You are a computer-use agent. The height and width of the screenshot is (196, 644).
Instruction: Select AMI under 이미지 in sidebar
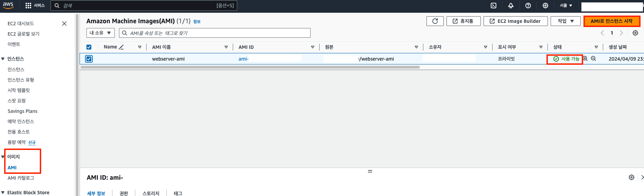(x=12, y=168)
